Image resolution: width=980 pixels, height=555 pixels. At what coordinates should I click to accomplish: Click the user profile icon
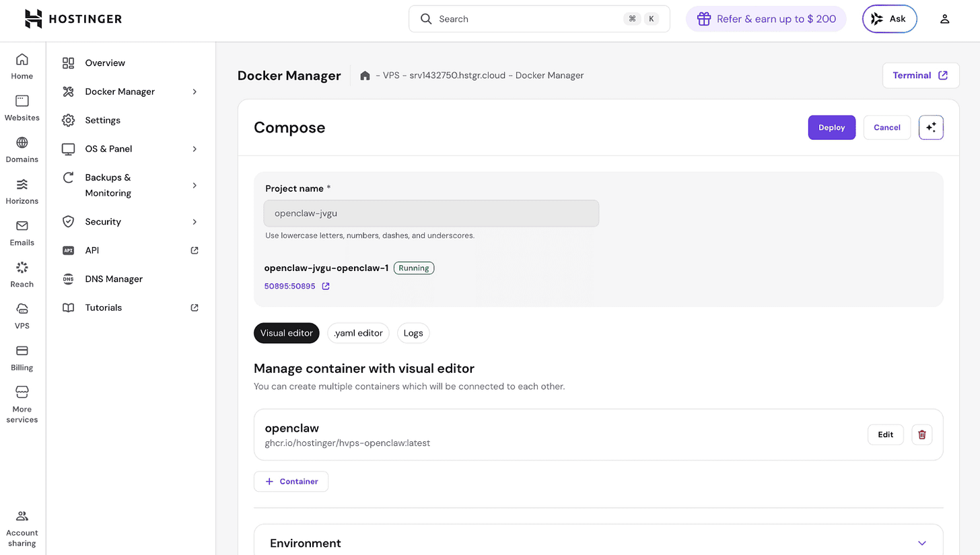click(945, 19)
